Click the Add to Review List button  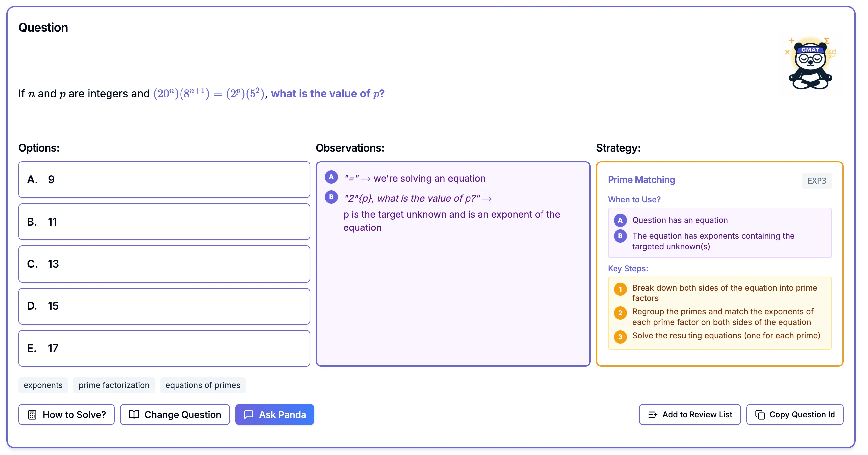click(689, 414)
